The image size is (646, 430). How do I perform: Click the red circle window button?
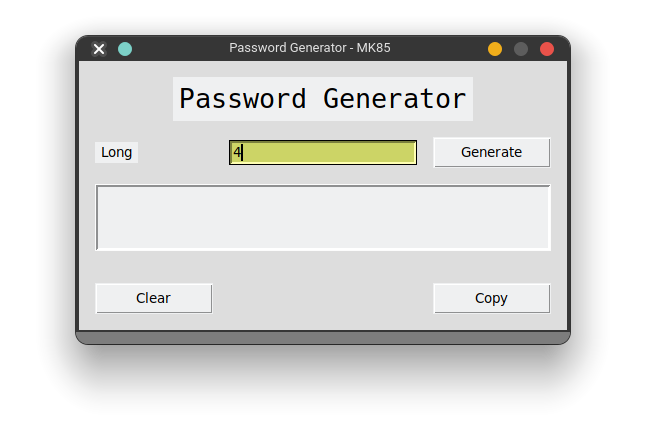point(547,49)
